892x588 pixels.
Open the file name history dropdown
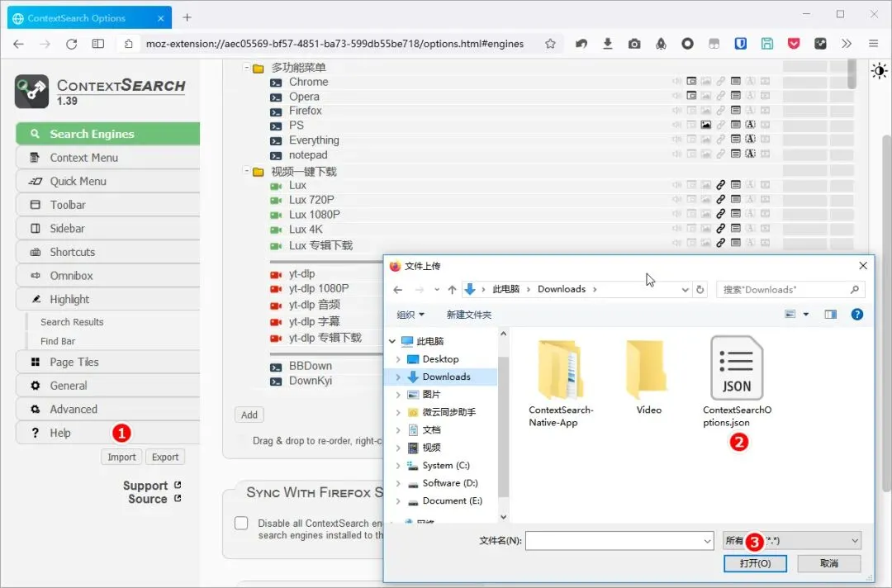pos(707,542)
